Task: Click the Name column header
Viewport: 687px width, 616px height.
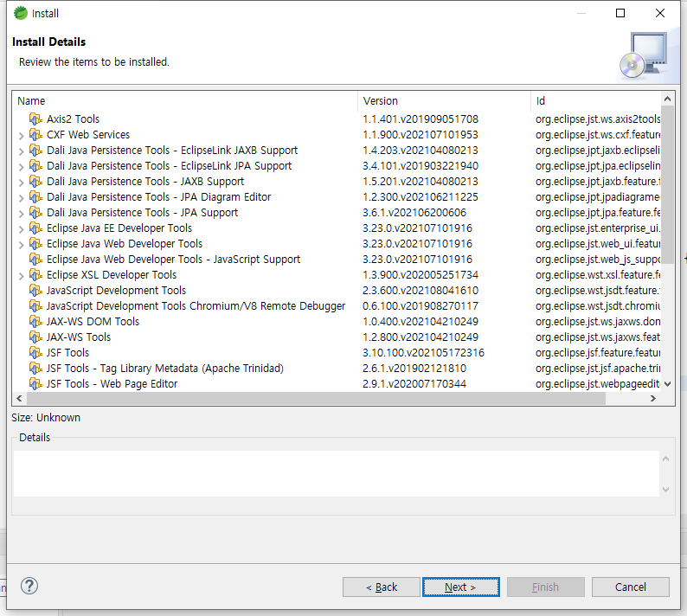Action: coord(185,100)
